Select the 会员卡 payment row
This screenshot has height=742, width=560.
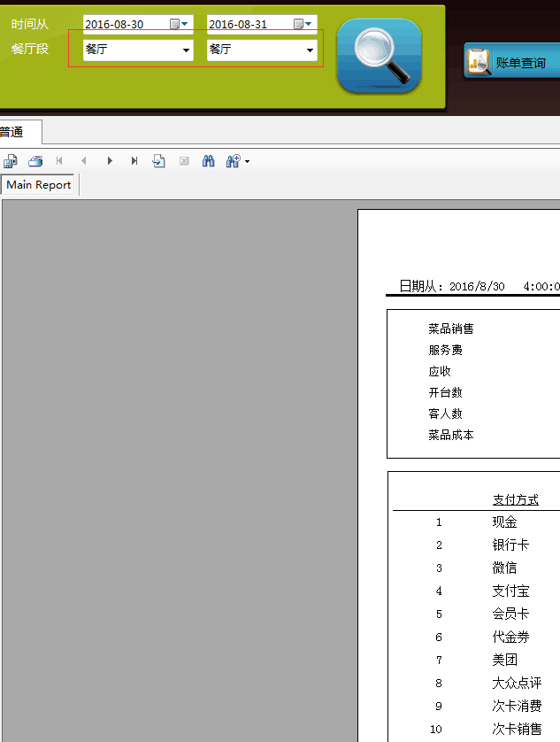click(x=510, y=614)
